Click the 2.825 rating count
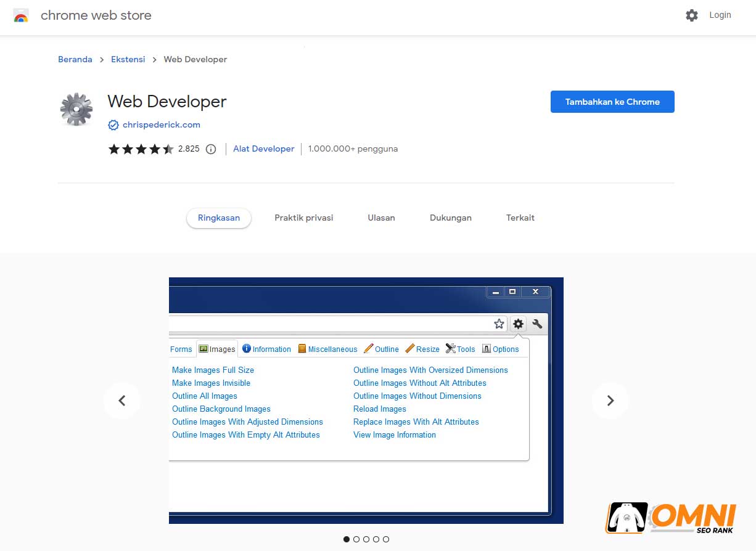Viewport: 756px width, 551px height. (x=189, y=149)
